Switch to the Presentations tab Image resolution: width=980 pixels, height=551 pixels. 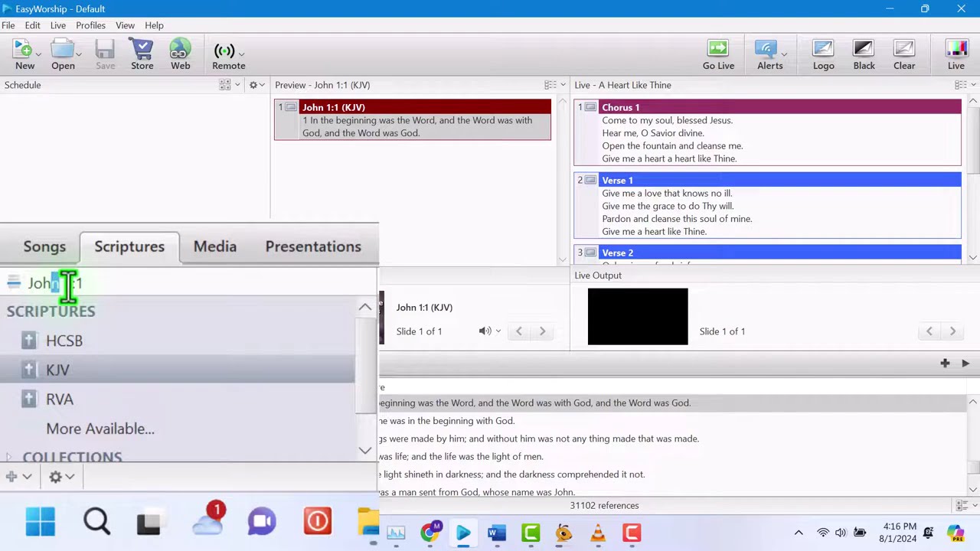[x=313, y=246]
